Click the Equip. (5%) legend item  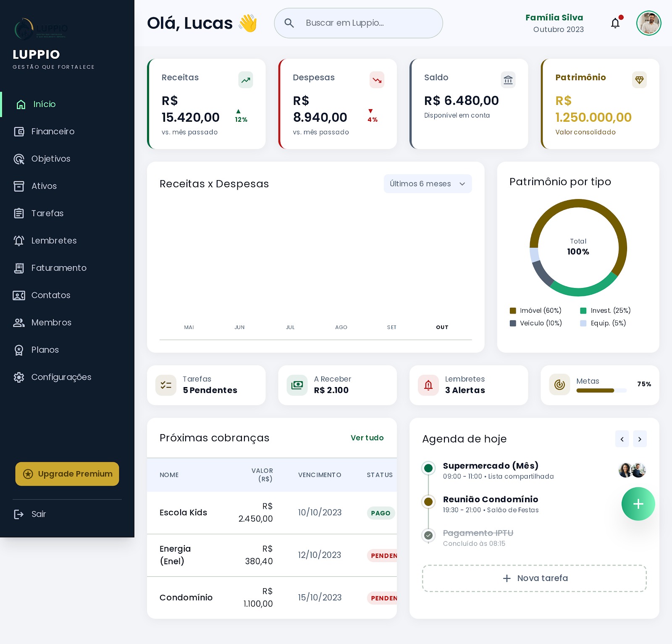[603, 323]
